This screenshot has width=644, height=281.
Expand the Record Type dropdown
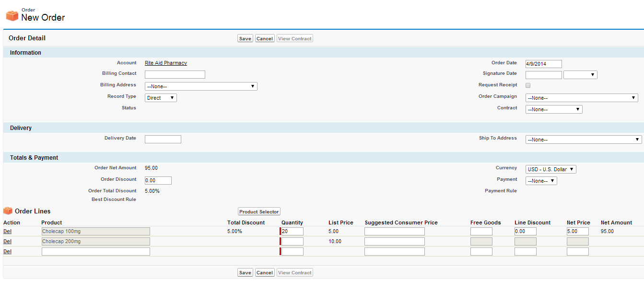pyautogui.click(x=161, y=98)
